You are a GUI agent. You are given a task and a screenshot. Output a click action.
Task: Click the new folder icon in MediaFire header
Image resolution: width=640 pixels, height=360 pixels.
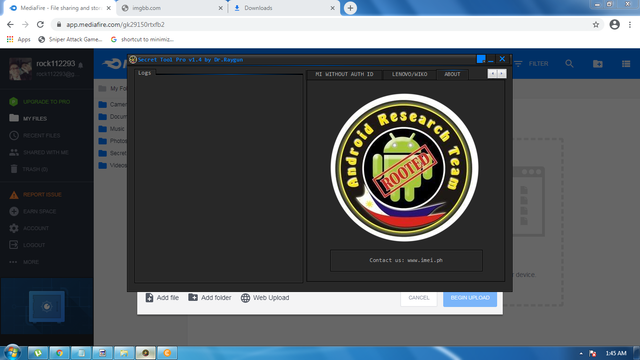pyautogui.click(x=598, y=64)
